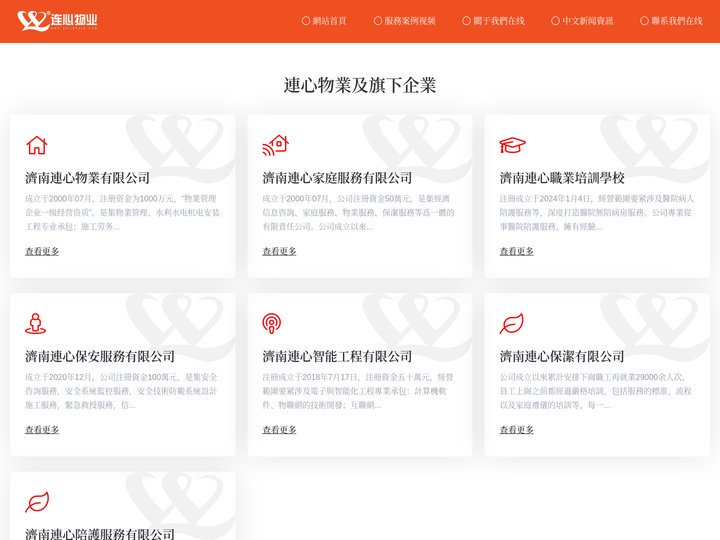Open the 濟南連心保安服務有限公司 title

pyautogui.click(x=100, y=356)
